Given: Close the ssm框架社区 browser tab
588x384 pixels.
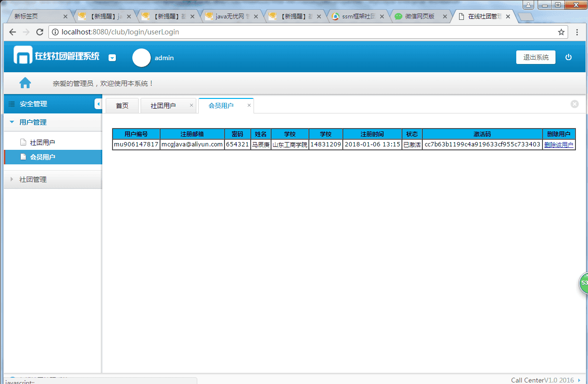Looking at the screenshot, I should (x=382, y=16).
